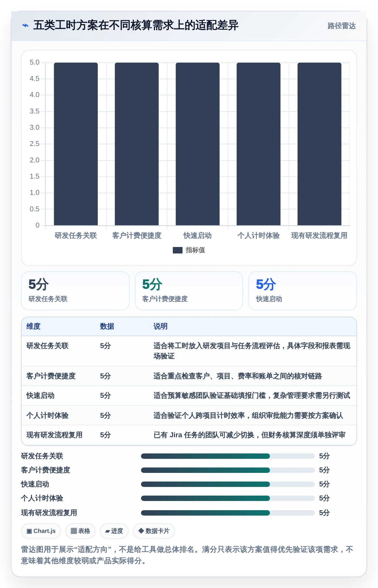The height and width of the screenshot is (588, 378).
Task: Click the bar icon in 进度 chip
Action: [107, 531]
